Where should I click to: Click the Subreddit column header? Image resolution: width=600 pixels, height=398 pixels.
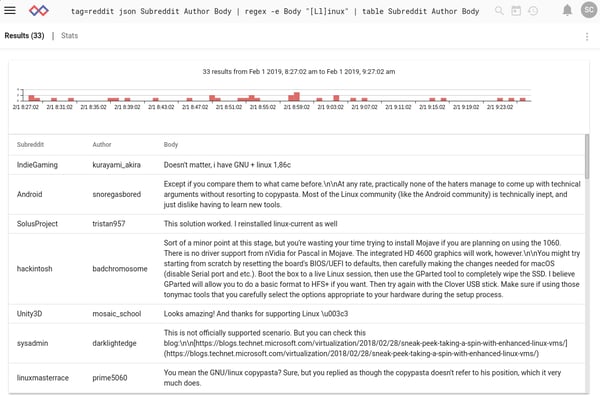30,144
